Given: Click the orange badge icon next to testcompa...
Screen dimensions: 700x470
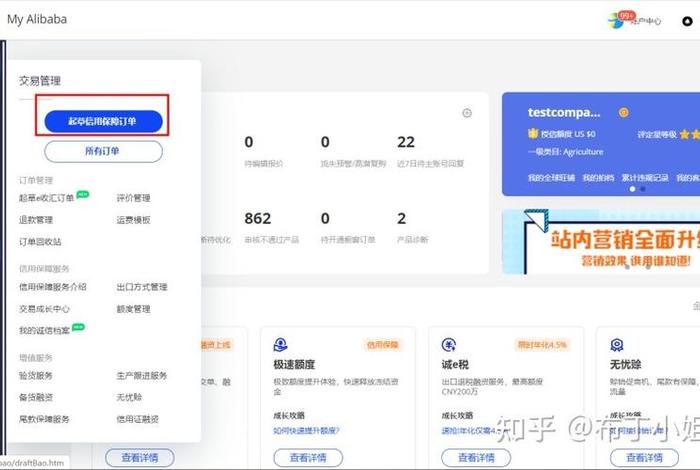Looking at the screenshot, I should pos(624,112).
